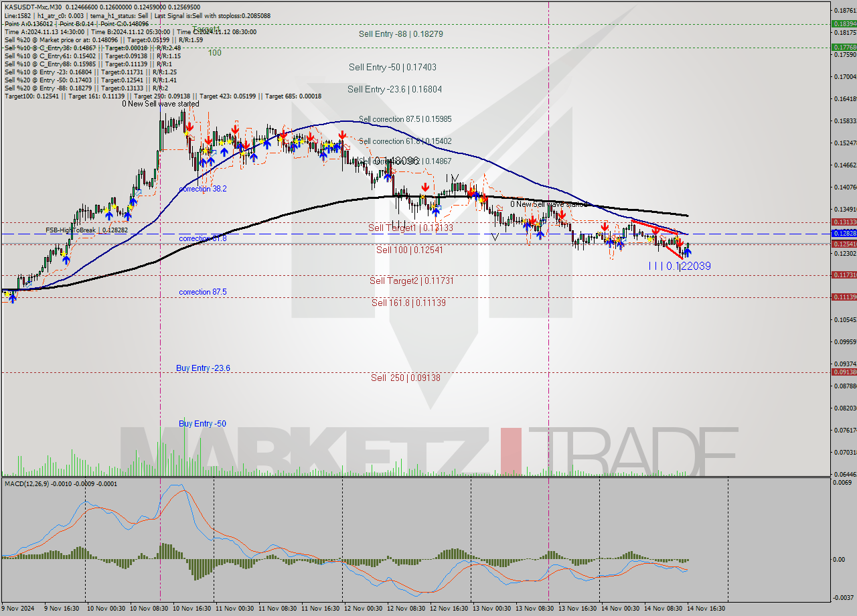
Task: Select the 'Sell 161.8 | 0.11139' label
Action: click(408, 303)
